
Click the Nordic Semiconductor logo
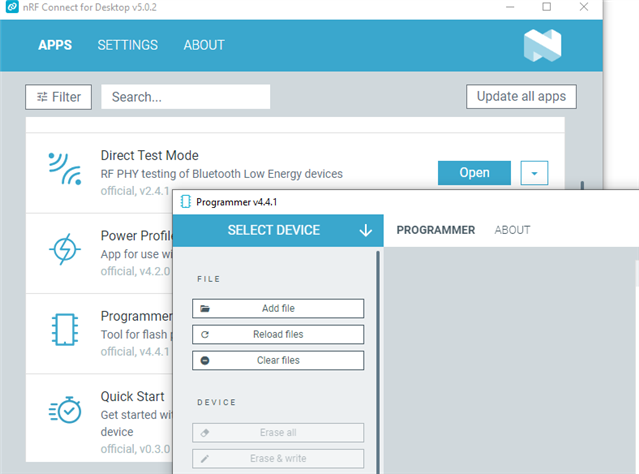tap(542, 45)
